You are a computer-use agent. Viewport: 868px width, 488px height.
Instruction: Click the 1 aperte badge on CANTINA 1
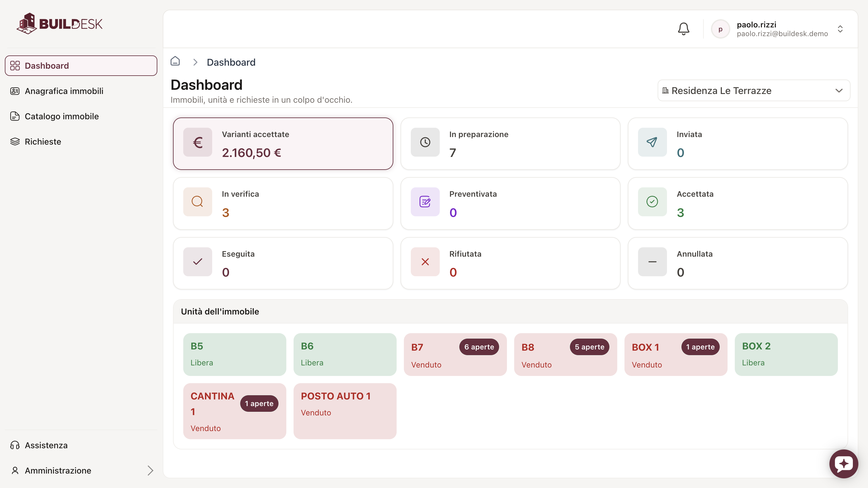259,403
